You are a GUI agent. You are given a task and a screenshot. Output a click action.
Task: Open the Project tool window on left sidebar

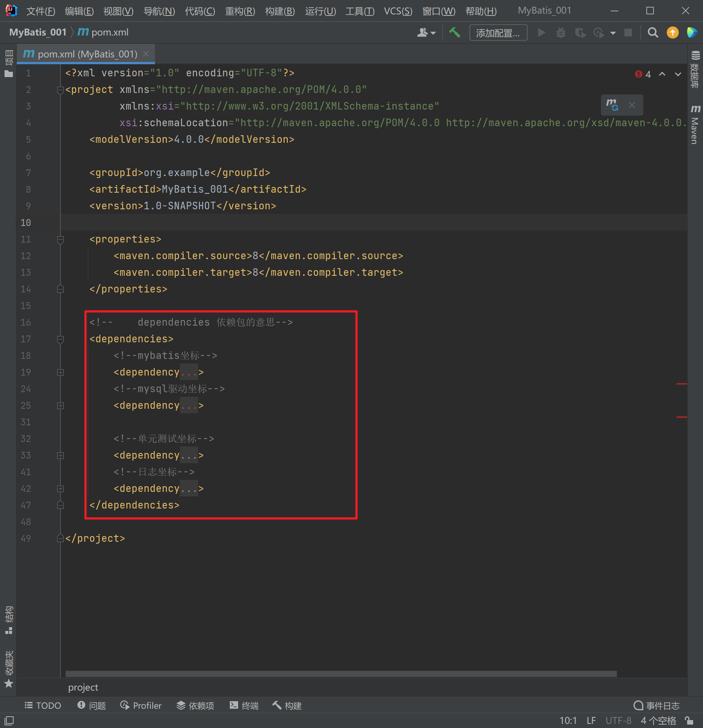pyautogui.click(x=9, y=63)
